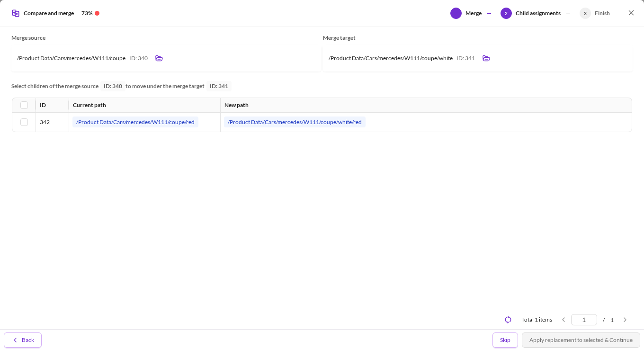
Task: Click the ID 342 cell
Action: pyautogui.click(x=52, y=122)
